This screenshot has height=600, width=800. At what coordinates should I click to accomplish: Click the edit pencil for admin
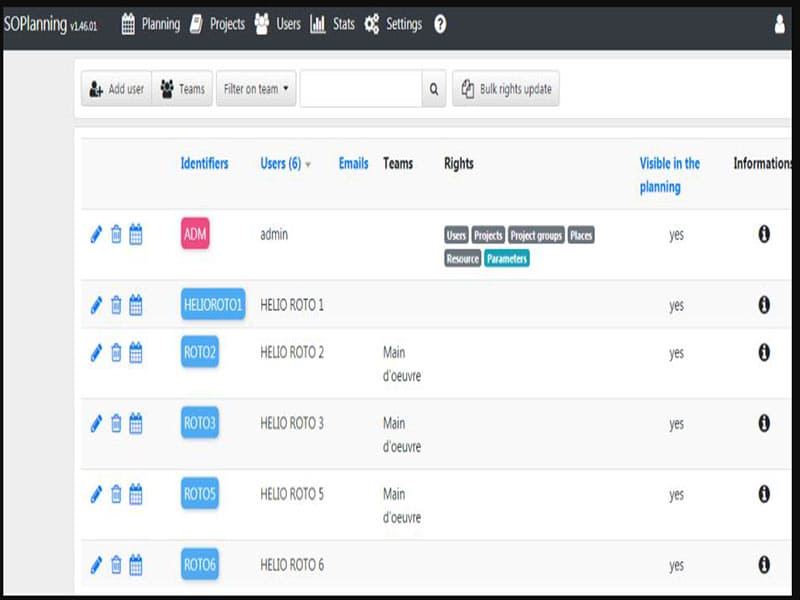96,234
